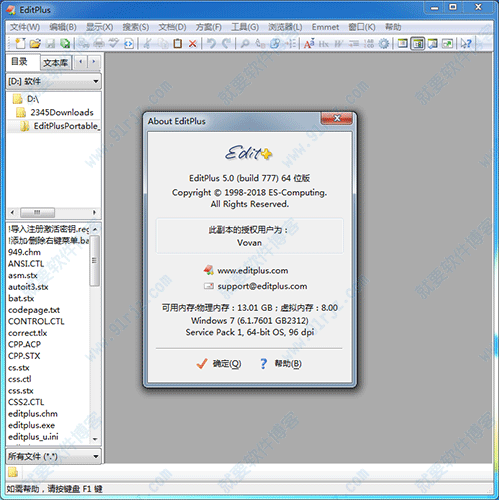Click the directory tree horizontal scrollbar thumb
The height and width of the screenshot is (500, 499).
[37, 212]
